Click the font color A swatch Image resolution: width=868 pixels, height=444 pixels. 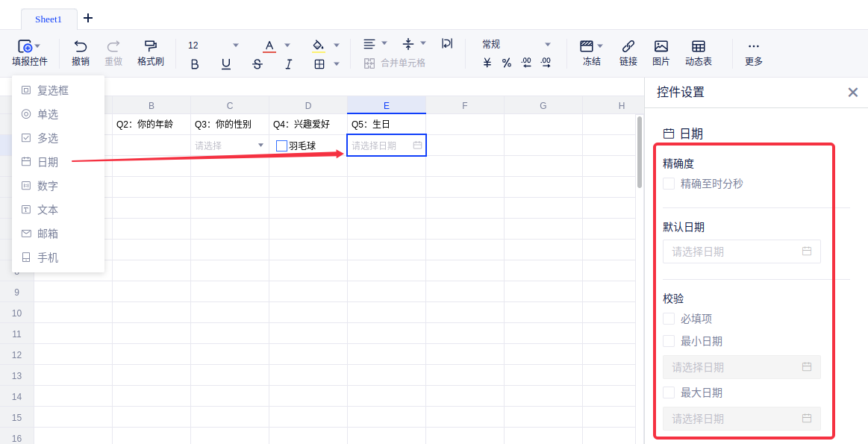click(269, 46)
